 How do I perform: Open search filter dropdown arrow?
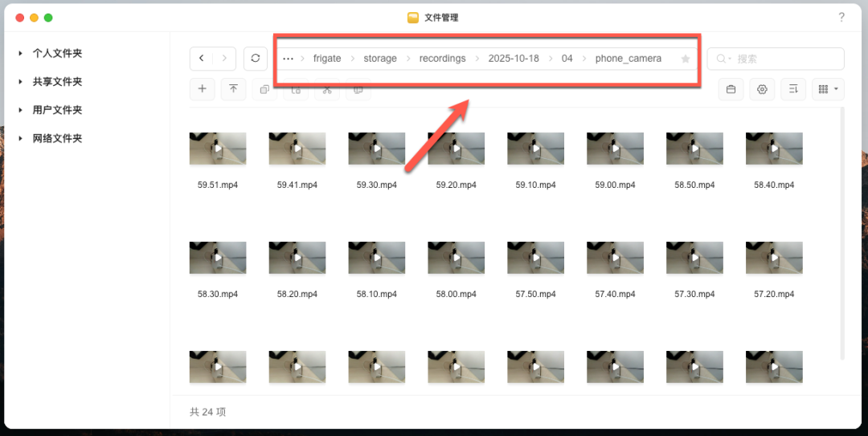730,59
